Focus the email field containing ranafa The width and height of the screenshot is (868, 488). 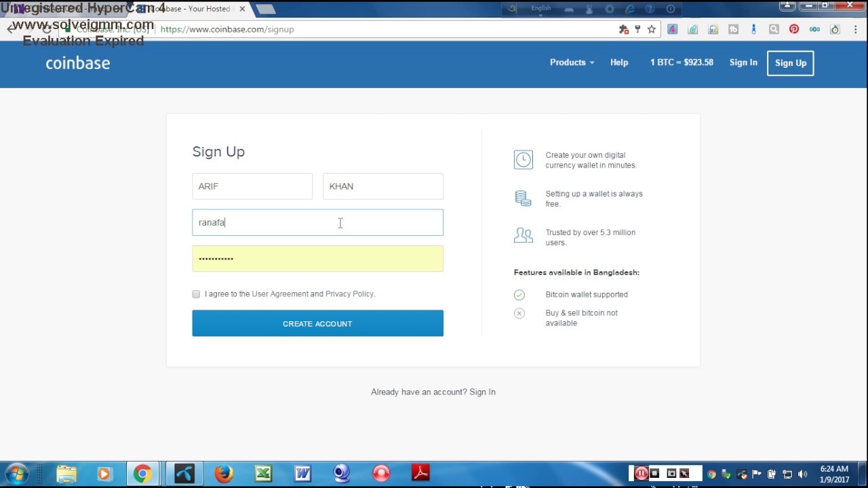[317, 222]
